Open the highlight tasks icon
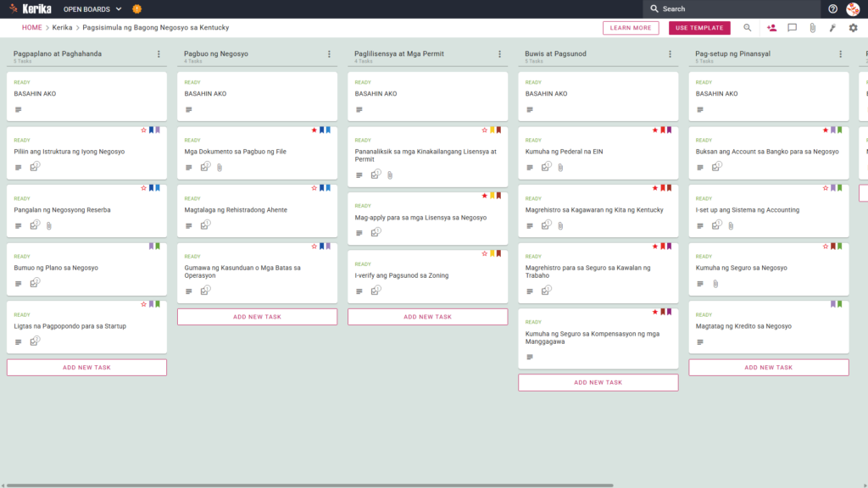Viewport: 868px width, 488px height. point(832,28)
